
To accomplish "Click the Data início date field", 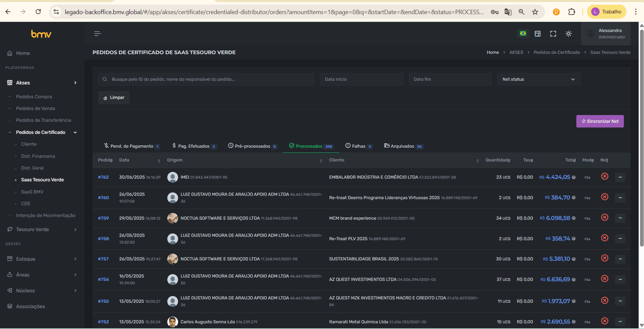I will [361, 79].
